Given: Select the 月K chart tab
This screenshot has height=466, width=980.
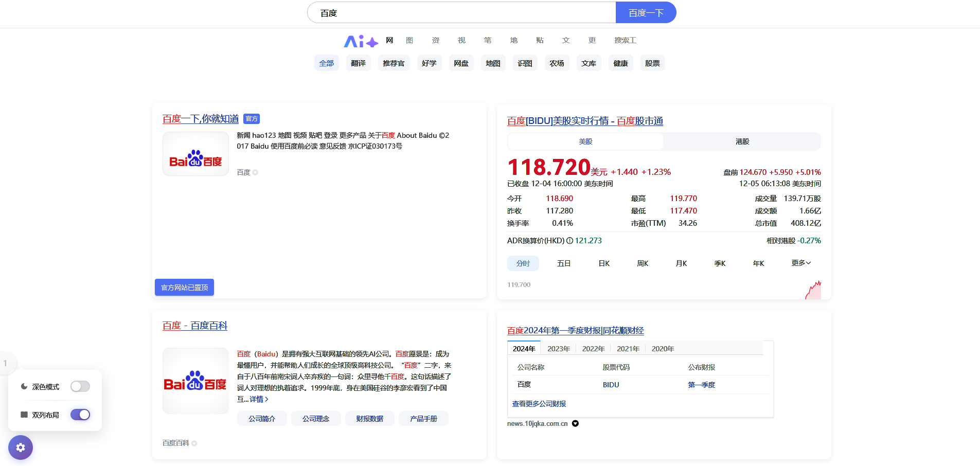Looking at the screenshot, I should tap(681, 263).
